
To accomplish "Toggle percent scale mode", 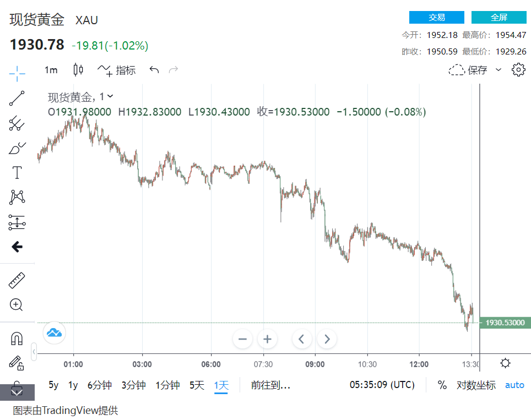I will coord(442,385).
